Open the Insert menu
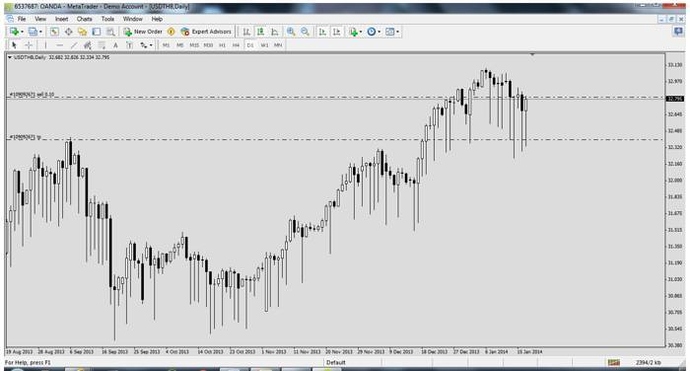This screenshot has height=371, width=690. 62,19
